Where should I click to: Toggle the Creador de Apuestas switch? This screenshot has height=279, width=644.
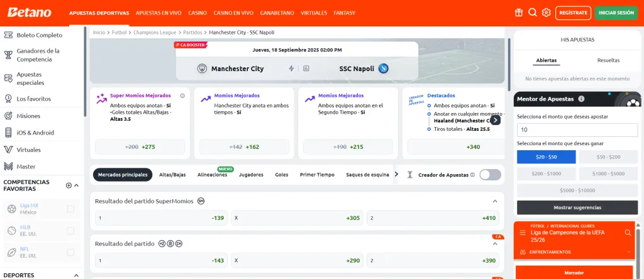pos(490,175)
